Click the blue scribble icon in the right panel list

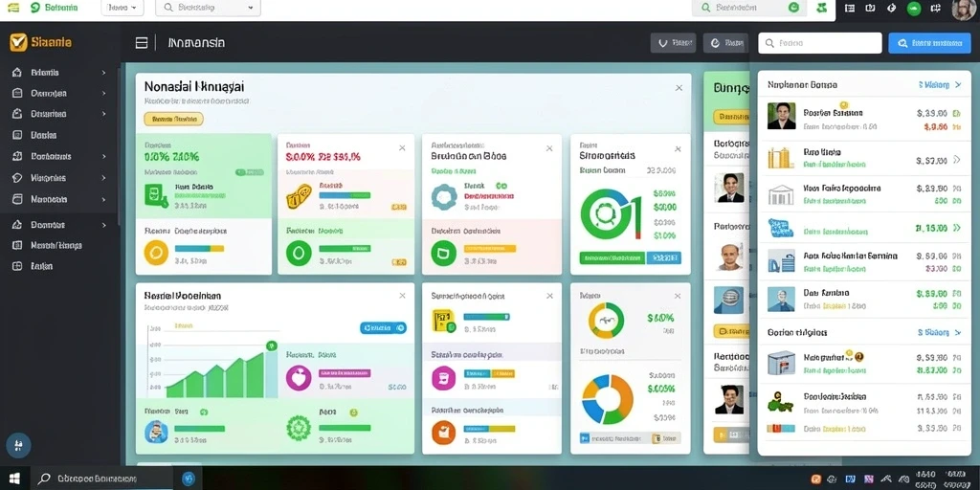(781, 227)
